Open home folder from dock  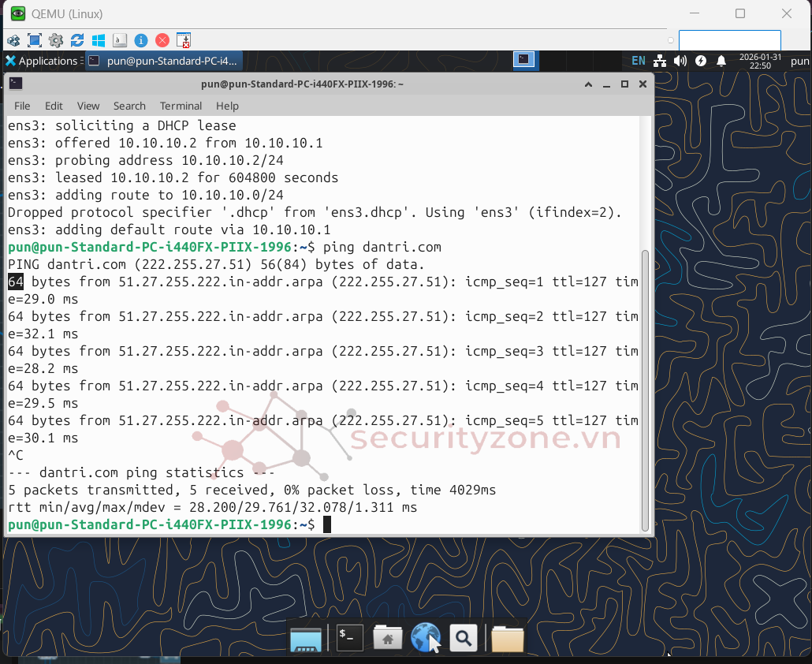click(x=387, y=638)
